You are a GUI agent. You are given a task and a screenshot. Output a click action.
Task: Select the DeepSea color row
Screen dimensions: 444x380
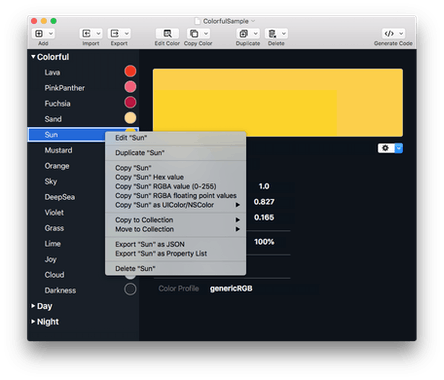point(67,197)
